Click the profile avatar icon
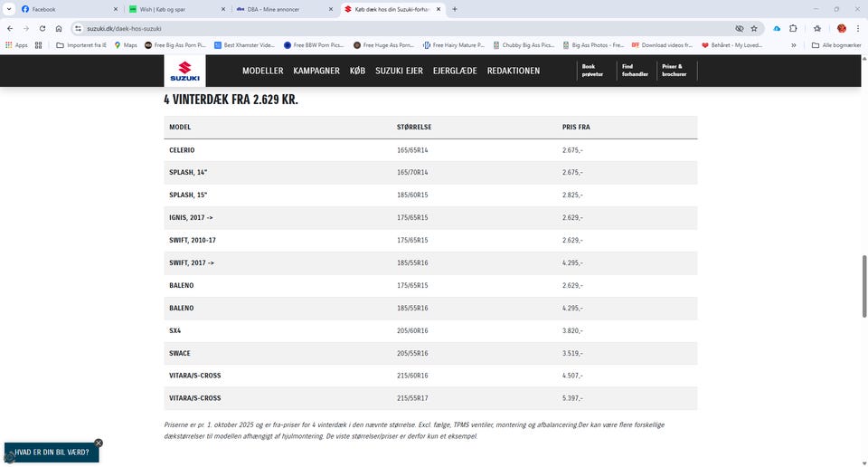 (x=842, y=28)
